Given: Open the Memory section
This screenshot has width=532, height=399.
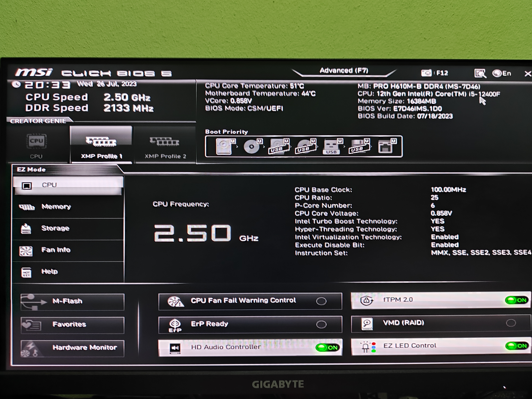Looking at the screenshot, I should (x=68, y=207).
